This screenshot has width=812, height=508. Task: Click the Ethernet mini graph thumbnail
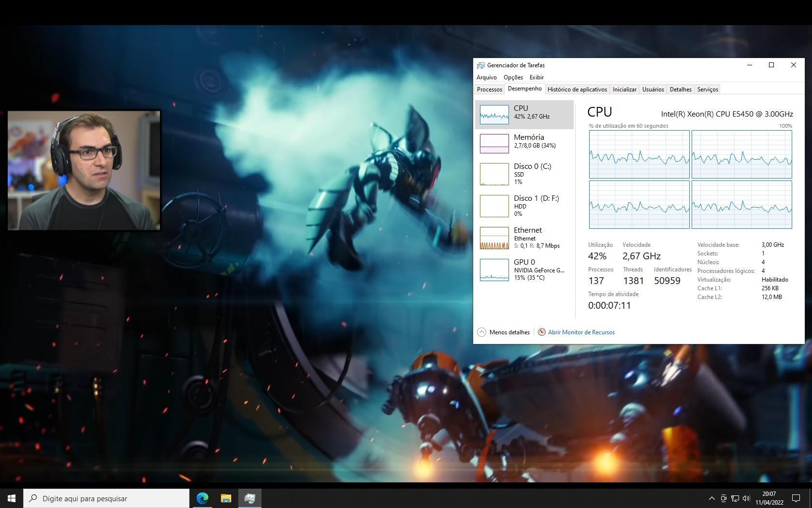pos(494,238)
